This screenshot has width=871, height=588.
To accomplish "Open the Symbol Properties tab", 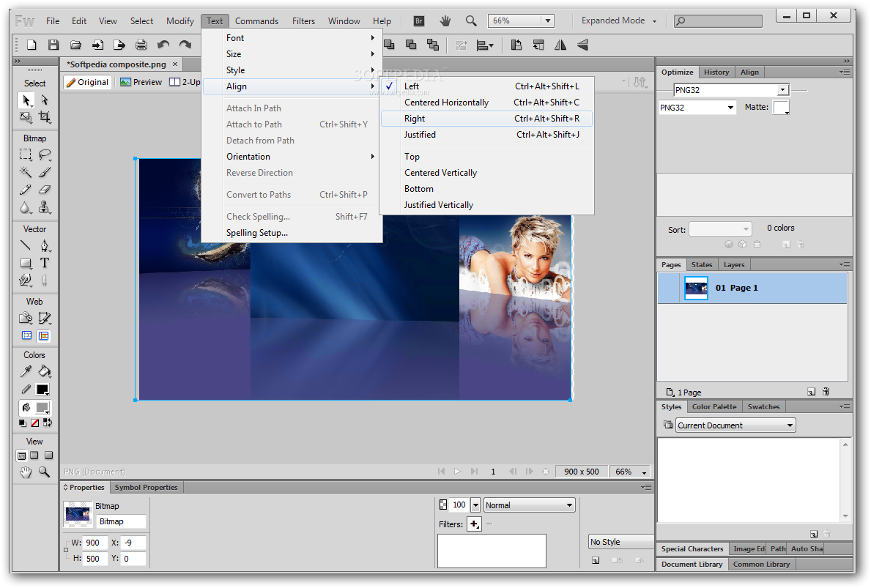I will tap(146, 488).
